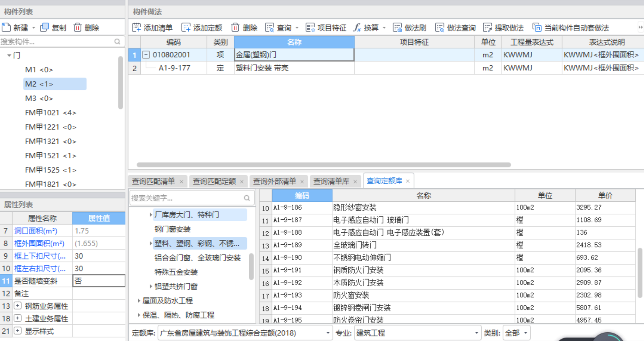
Task: Open 洞口面积(m²) property link
Action: pos(36,231)
